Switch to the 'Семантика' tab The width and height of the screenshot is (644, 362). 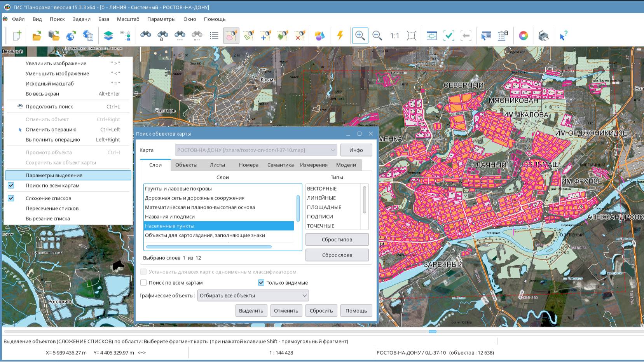click(280, 165)
